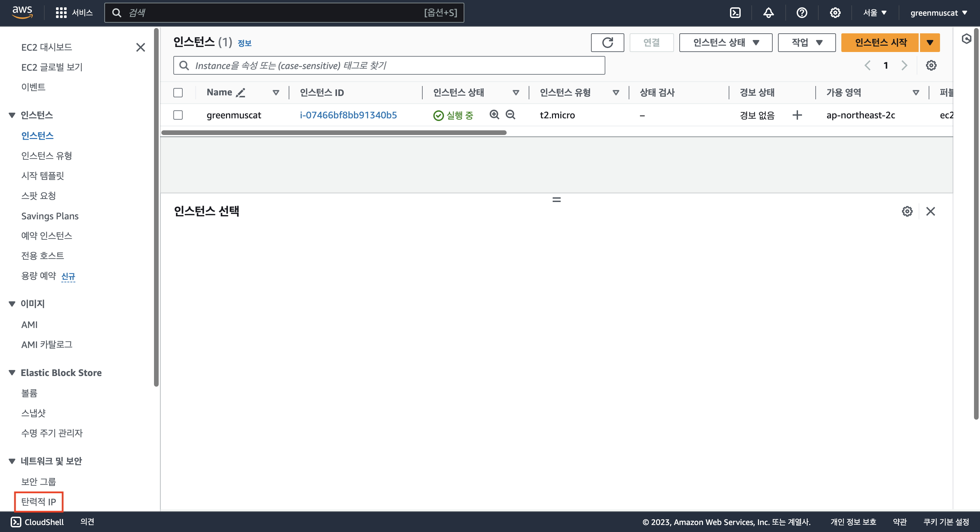This screenshot has width=980, height=532.
Task: Go to next page of instances
Action: point(904,65)
